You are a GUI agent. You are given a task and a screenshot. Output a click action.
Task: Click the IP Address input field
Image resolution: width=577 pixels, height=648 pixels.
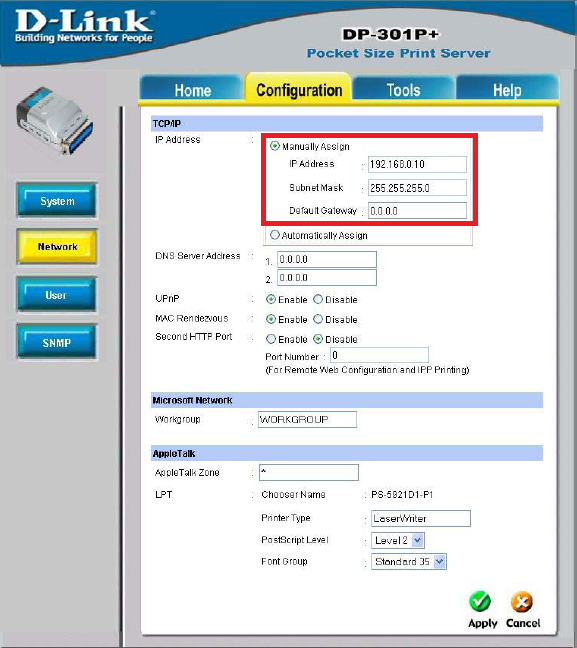(417, 164)
